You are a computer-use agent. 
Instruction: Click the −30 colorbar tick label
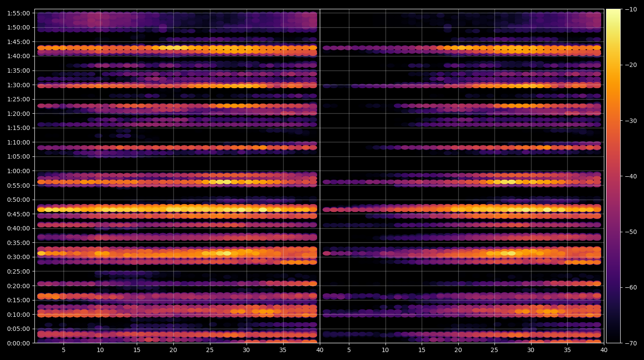(631, 121)
